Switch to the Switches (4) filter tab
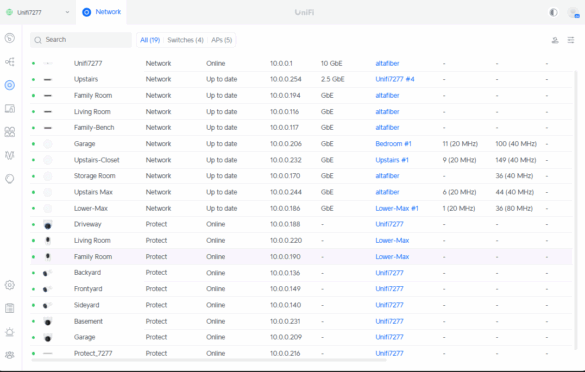Viewport: 585px width, 372px height. point(185,40)
